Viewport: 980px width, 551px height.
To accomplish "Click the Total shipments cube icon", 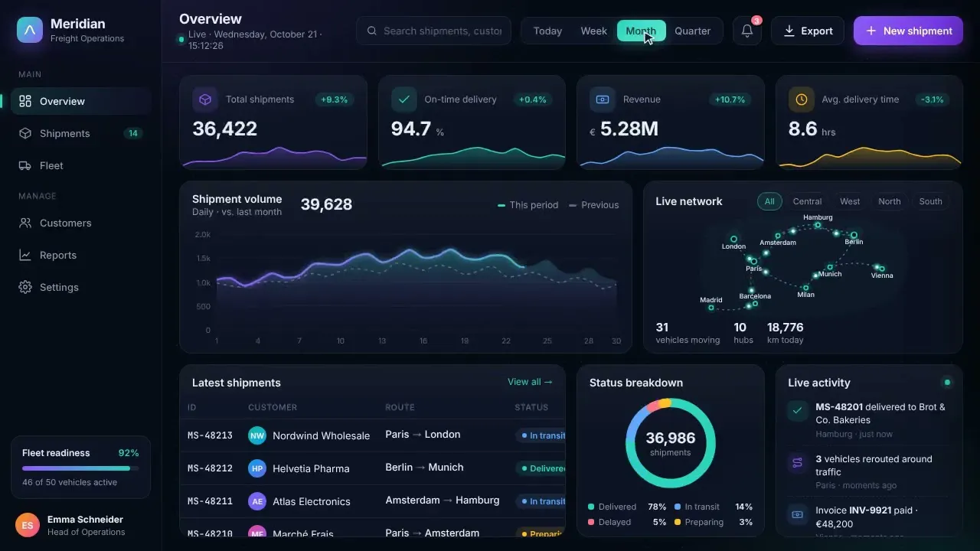I will [205, 99].
